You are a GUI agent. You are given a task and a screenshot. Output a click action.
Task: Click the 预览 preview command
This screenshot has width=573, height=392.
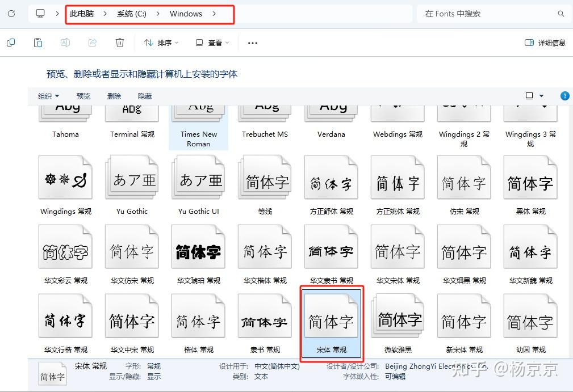(83, 96)
